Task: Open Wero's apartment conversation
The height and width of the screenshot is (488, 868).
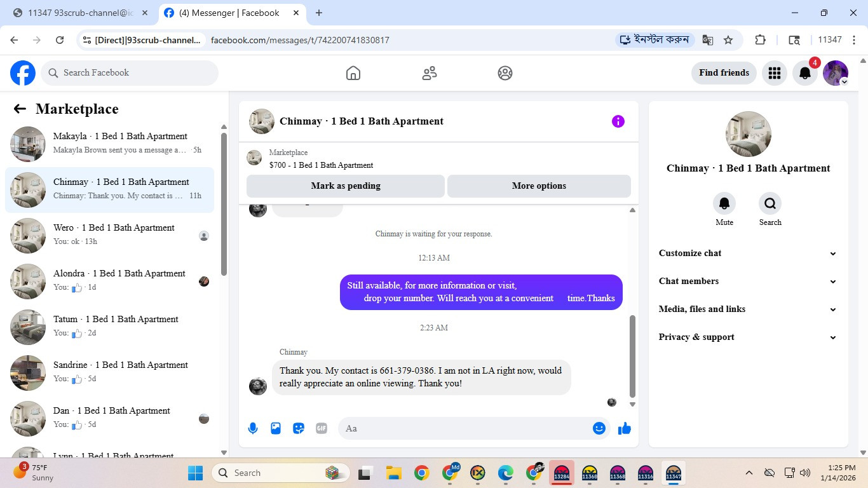Action: [x=109, y=236]
